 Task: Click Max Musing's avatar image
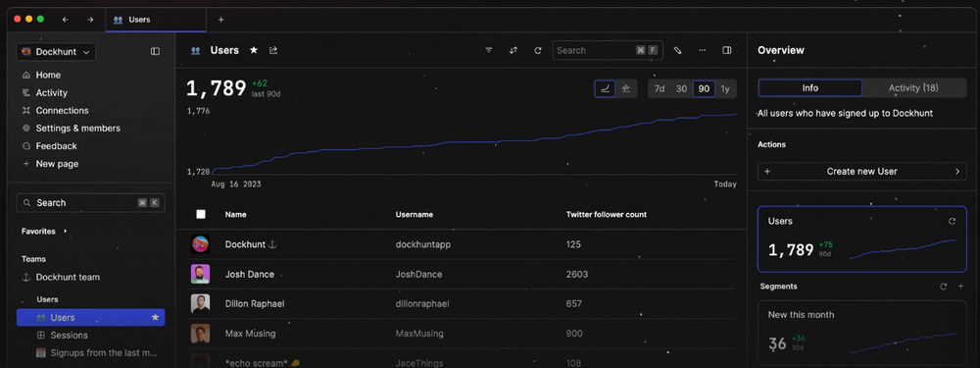point(200,334)
